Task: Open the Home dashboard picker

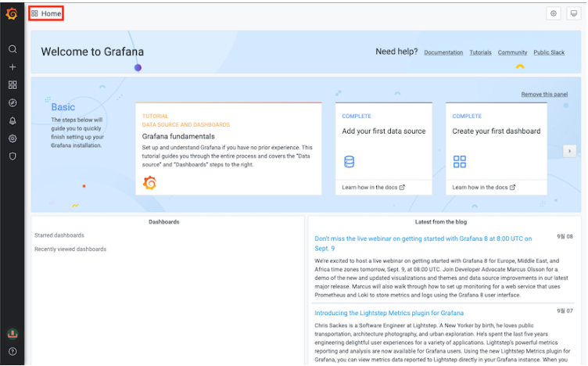Action: coord(46,13)
